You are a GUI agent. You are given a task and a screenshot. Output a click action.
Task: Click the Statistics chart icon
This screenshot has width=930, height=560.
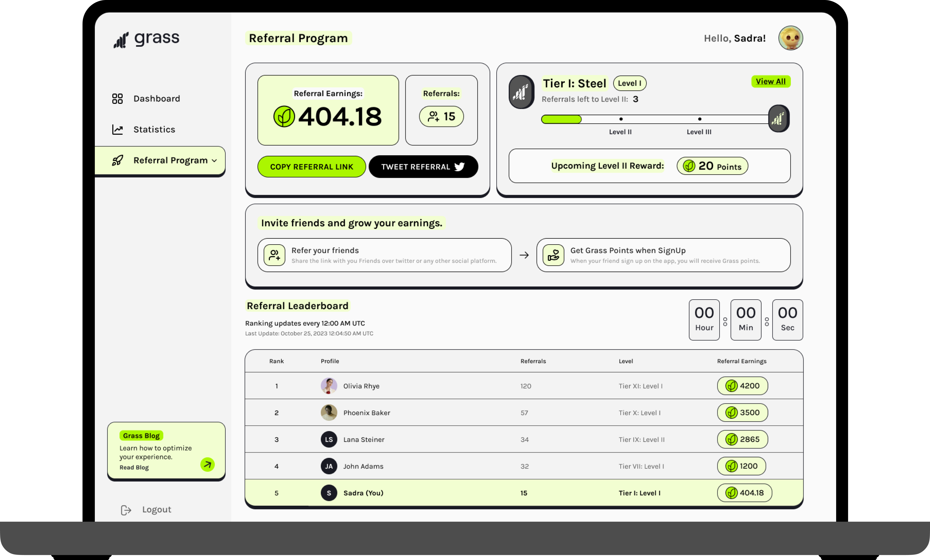tap(118, 129)
